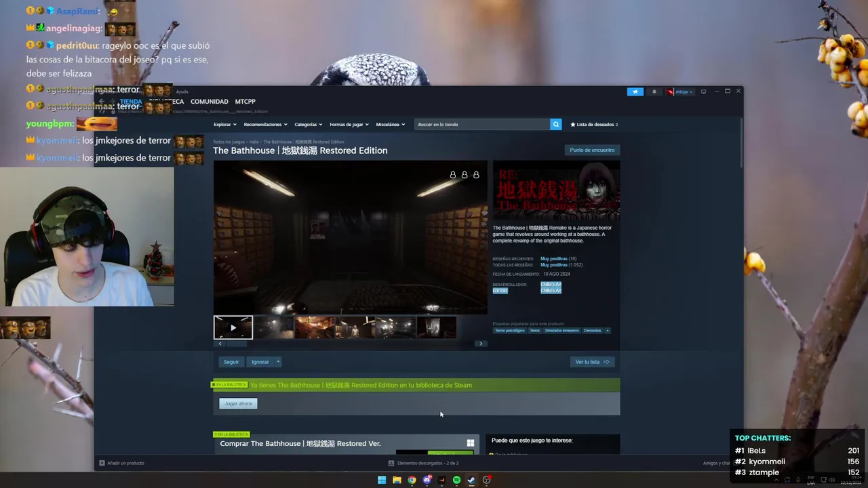Click Ver tu lista button
868x488 pixels.
coord(592,362)
